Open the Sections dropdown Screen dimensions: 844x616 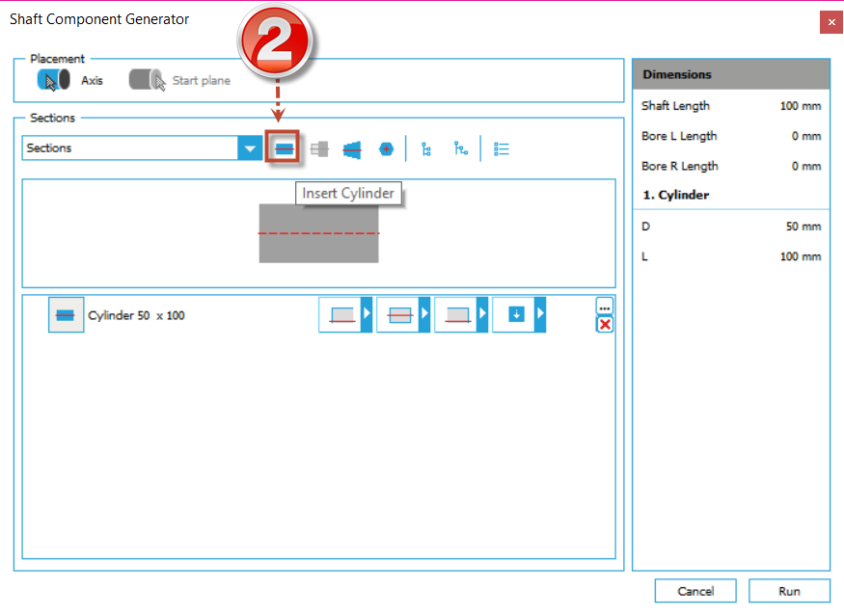coord(251,147)
